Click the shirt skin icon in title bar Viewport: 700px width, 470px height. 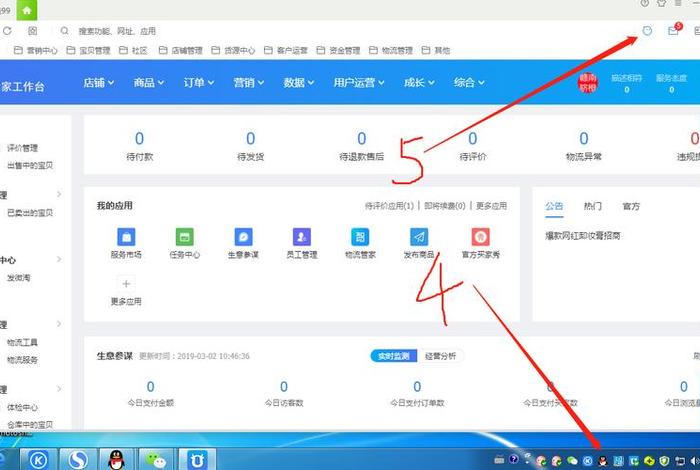click(x=661, y=4)
